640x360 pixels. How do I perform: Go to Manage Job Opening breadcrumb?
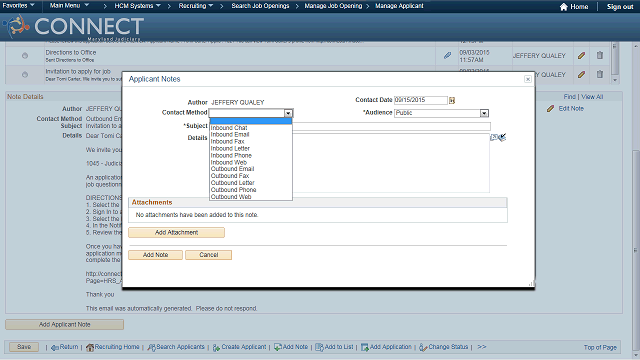tap(333, 6)
